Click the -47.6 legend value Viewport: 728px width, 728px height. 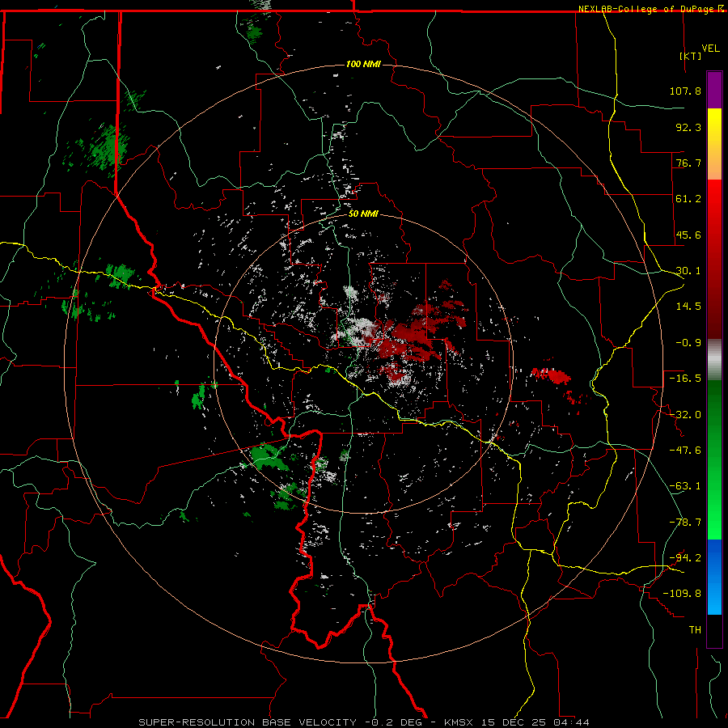(x=685, y=451)
